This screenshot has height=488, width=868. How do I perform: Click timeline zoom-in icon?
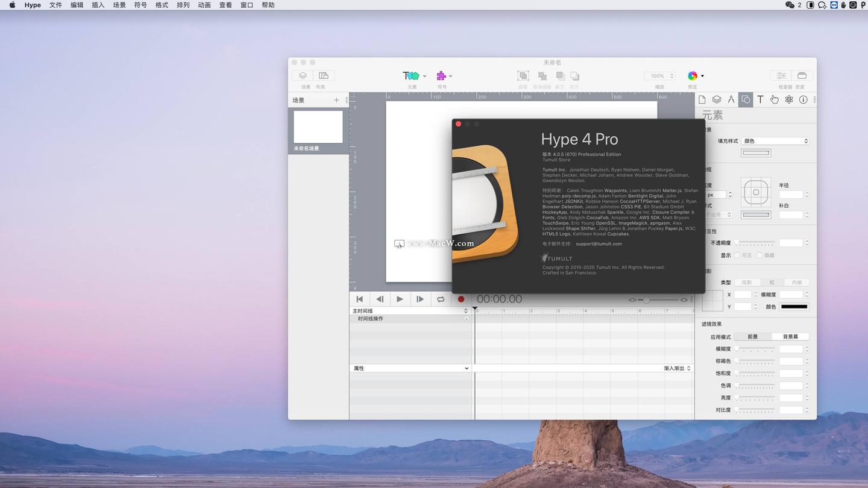[x=684, y=299]
